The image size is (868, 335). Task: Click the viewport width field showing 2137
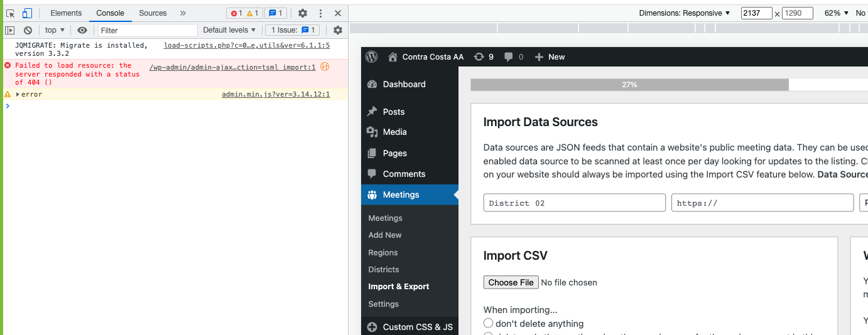[756, 13]
